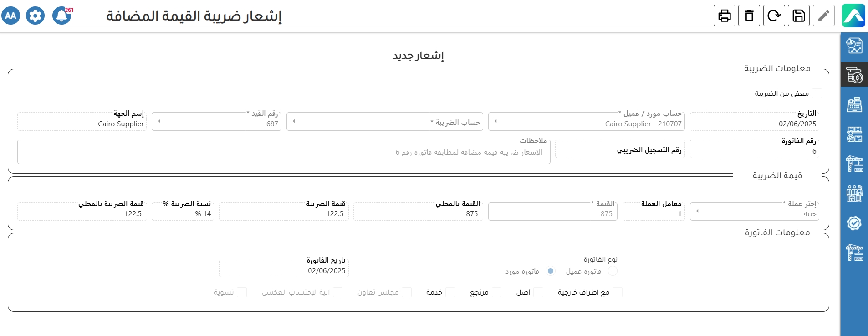Open the reports chart module in sidebar

854,46
